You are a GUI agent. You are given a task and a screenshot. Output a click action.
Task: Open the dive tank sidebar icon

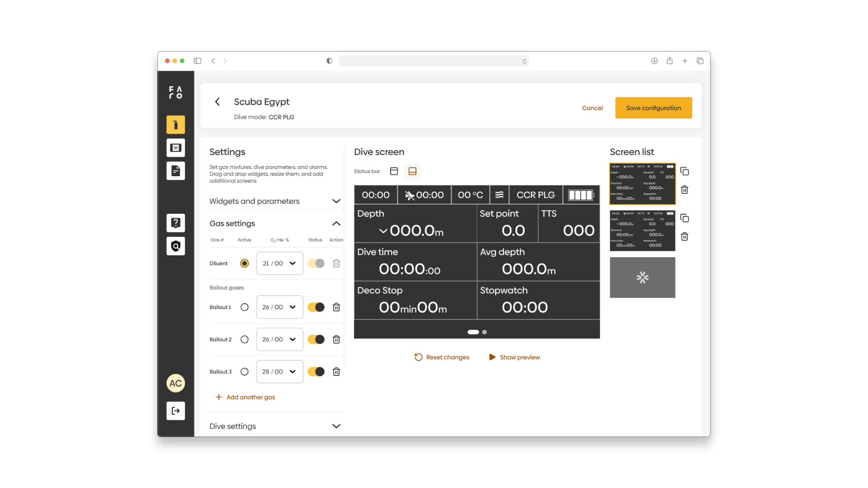pos(175,125)
